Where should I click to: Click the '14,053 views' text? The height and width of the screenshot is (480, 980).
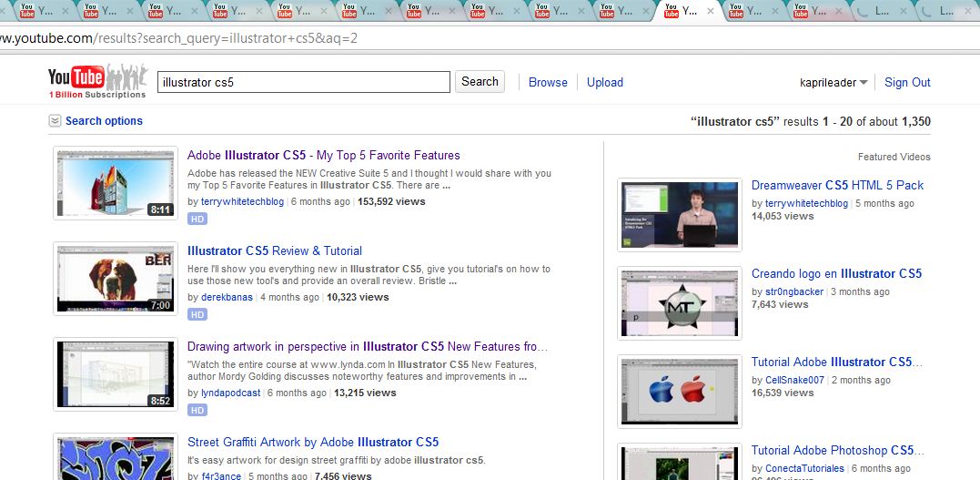783,216
